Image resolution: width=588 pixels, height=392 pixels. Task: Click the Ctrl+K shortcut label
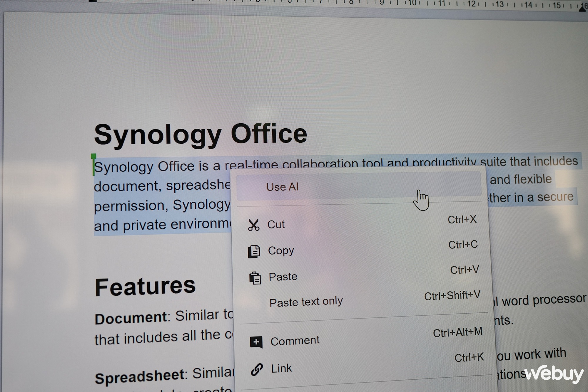(469, 358)
